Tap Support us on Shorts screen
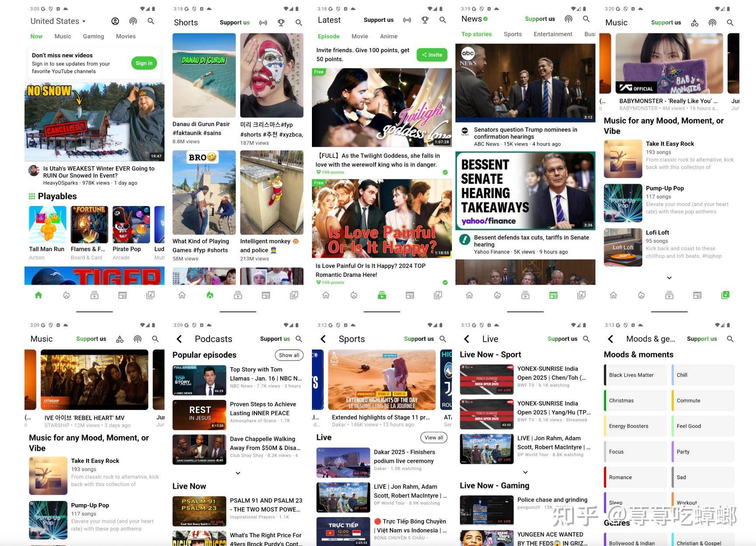This screenshot has height=546, width=756. point(234,22)
